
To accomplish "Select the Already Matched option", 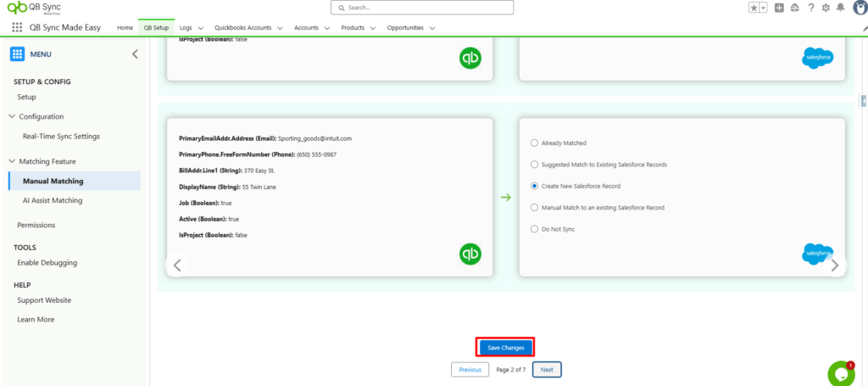I will (x=534, y=143).
